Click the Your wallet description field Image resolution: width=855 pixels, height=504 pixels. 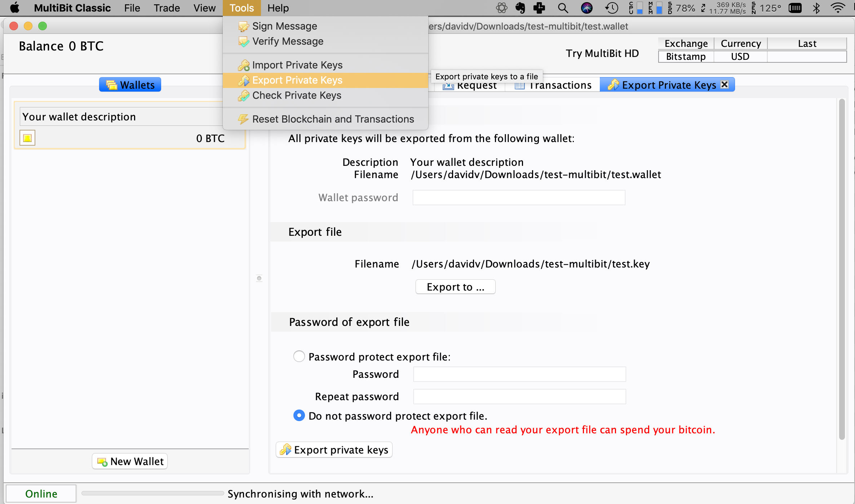coord(121,116)
